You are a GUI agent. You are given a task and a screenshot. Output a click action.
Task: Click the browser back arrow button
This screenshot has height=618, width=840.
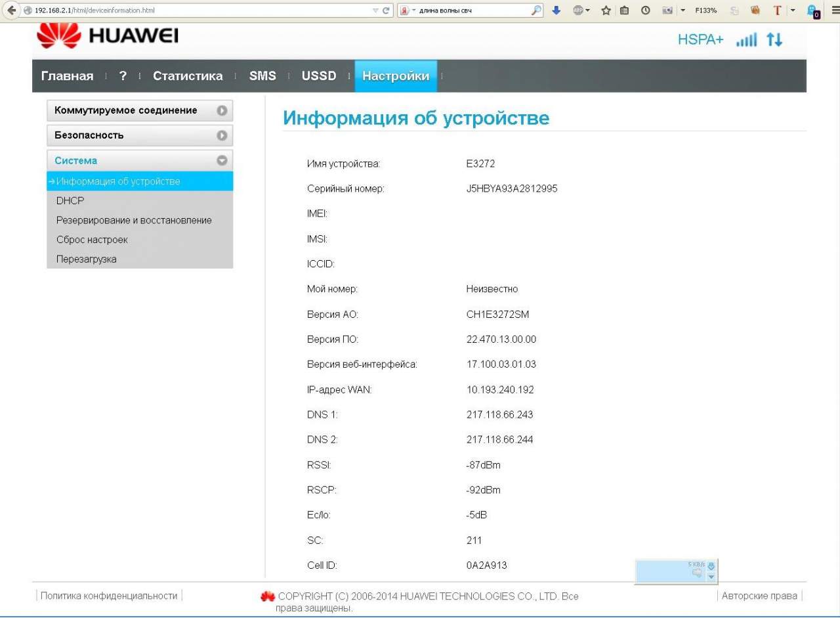point(11,11)
